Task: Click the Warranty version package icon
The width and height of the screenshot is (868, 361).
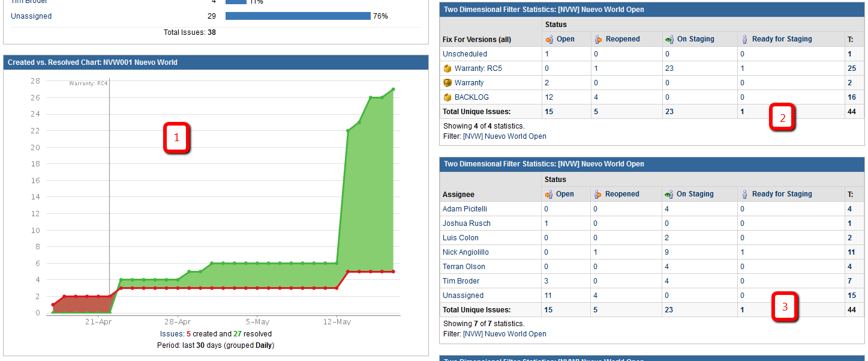Action: point(447,83)
